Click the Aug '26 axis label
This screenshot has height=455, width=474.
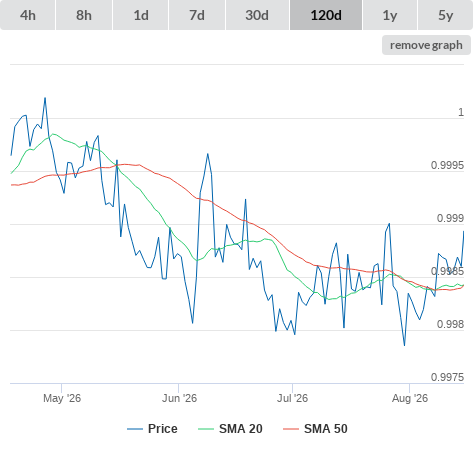(410, 398)
